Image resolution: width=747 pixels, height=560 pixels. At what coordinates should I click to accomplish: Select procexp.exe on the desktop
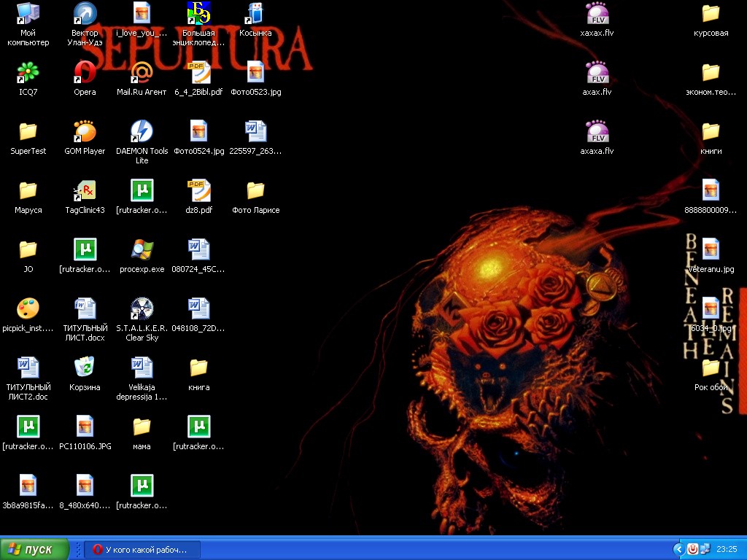tap(142, 249)
